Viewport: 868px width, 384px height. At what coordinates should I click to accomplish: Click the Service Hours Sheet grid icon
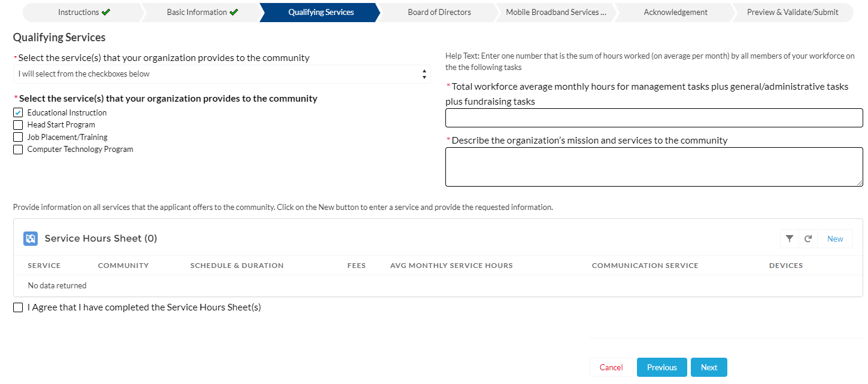tap(31, 238)
